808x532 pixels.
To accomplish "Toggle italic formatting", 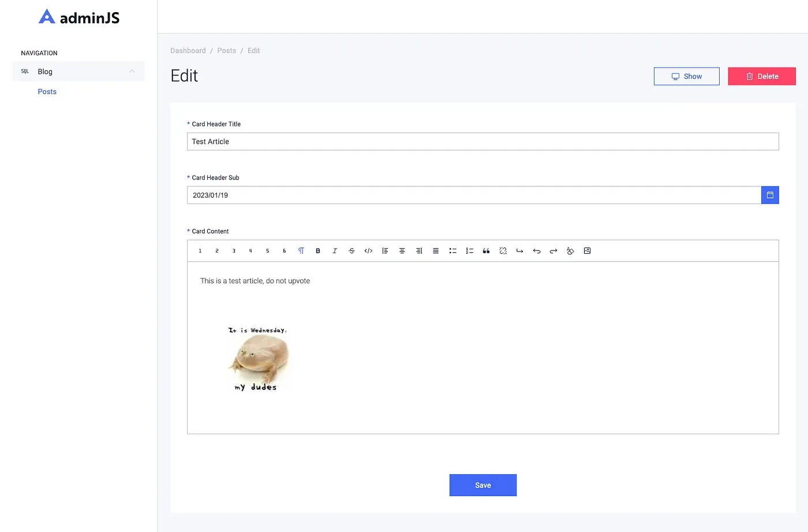I will click(335, 251).
